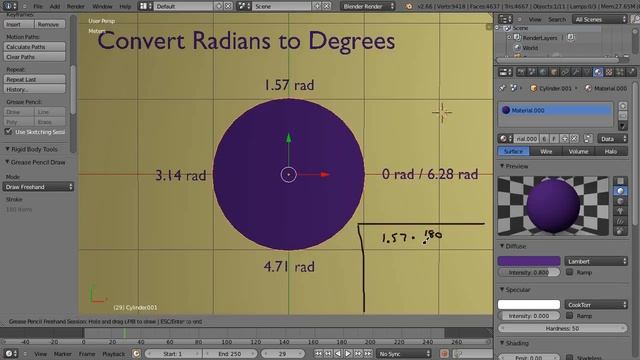Open the No Sync playback dropdown

point(404,353)
